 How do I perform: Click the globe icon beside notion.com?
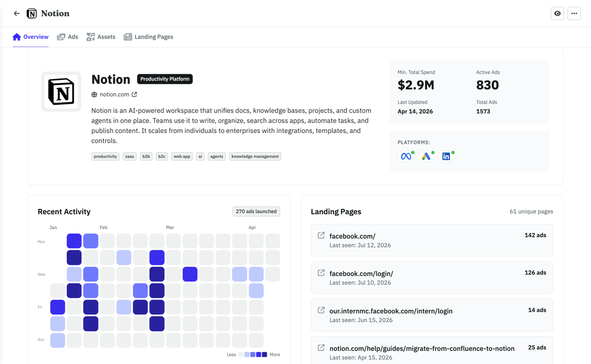(x=94, y=94)
